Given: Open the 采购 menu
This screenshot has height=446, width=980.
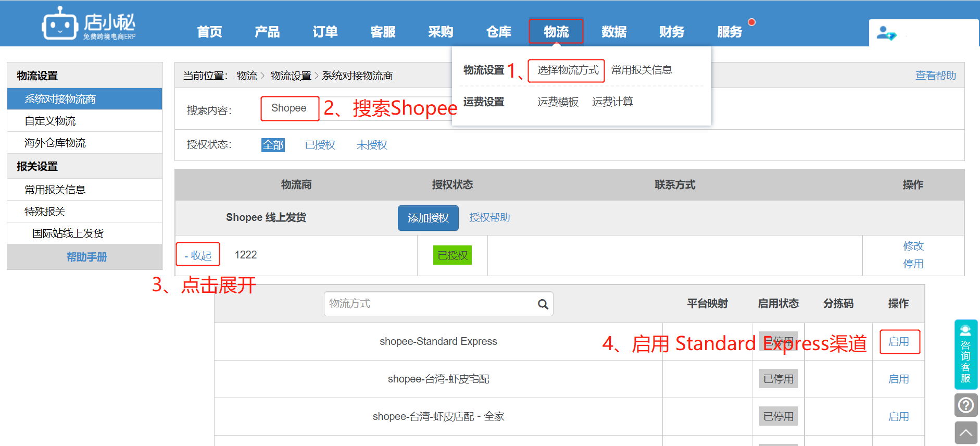Looking at the screenshot, I should [441, 32].
